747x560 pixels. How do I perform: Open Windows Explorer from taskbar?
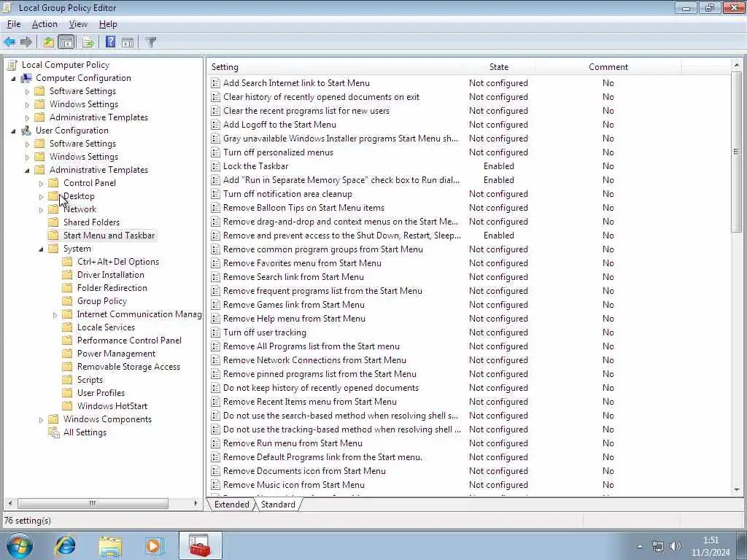111,545
